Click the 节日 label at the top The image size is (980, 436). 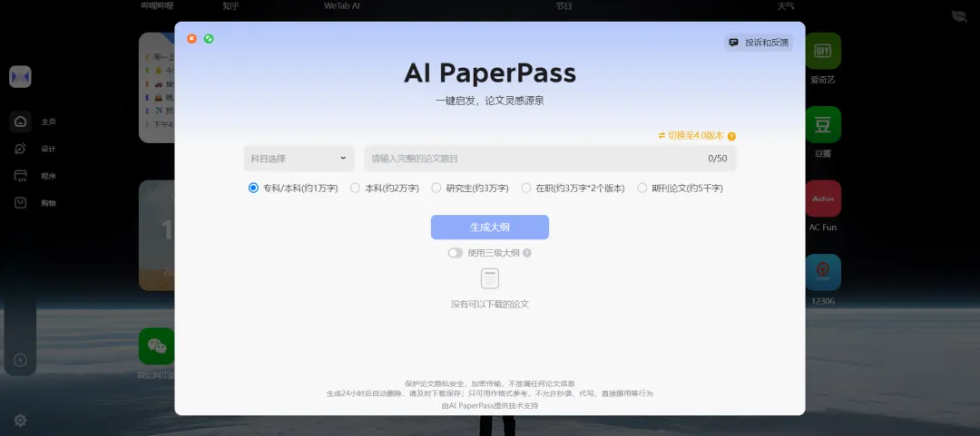point(563,5)
